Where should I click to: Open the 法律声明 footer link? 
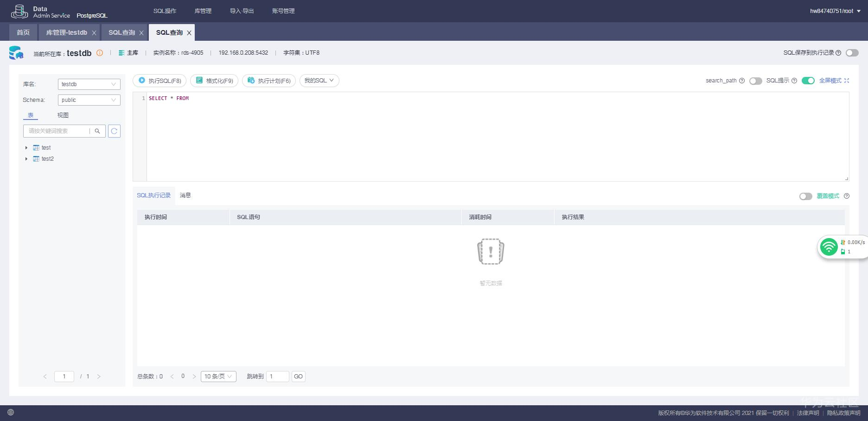click(x=808, y=413)
